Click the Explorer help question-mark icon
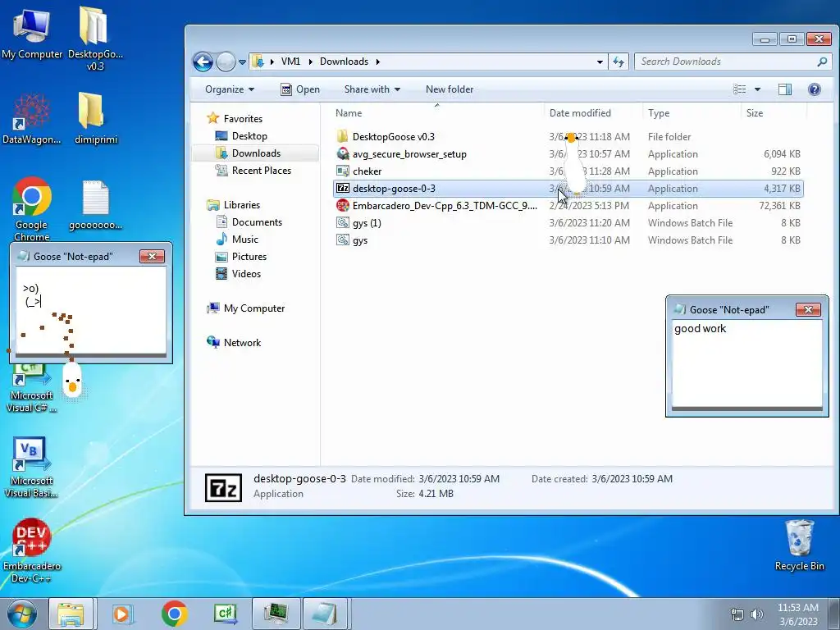 (815, 89)
